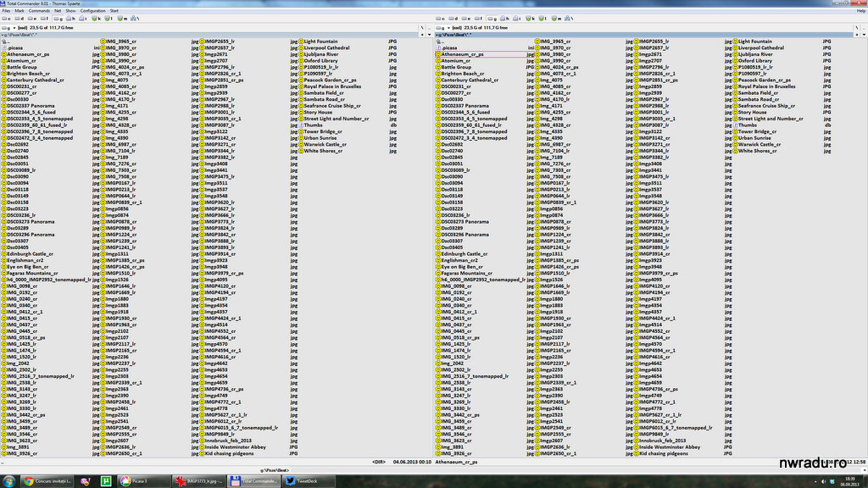Select Story House in the left panel
868x488 pixels.
click(x=318, y=113)
